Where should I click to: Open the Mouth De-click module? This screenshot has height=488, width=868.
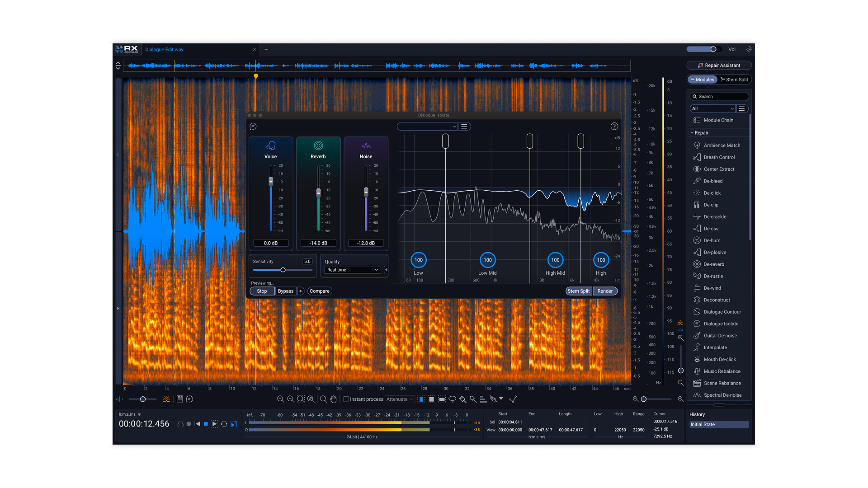coord(719,360)
